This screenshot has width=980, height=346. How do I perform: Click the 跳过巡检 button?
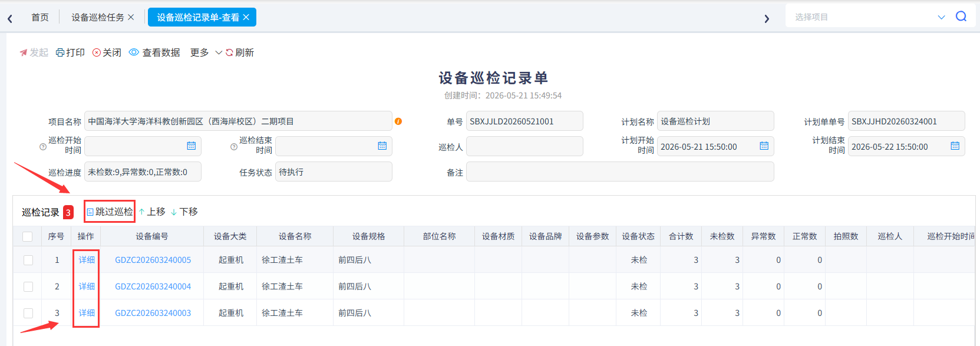tap(110, 212)
